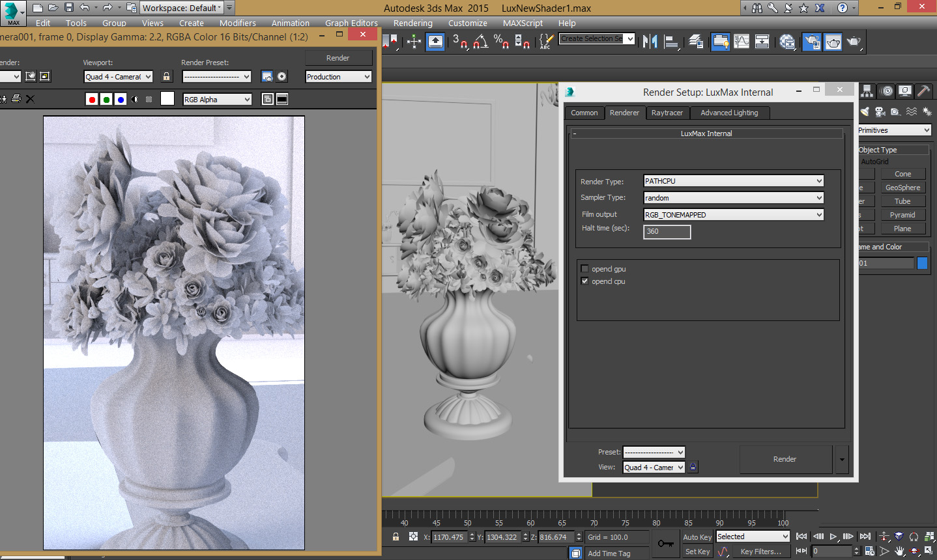Click the Mirror tool icon
Image resolution: width=937 pixels, height=560 pixels.
(x=650, y=42)
